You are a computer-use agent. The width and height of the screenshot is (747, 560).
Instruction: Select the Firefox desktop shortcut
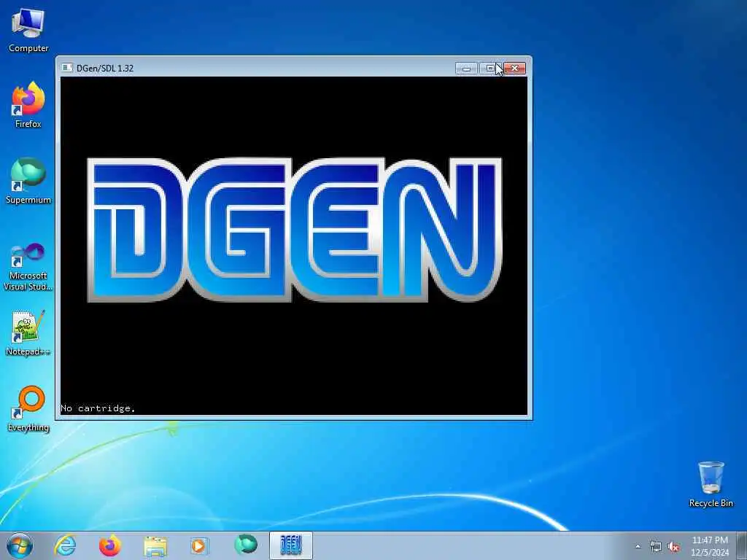[28, 105]
